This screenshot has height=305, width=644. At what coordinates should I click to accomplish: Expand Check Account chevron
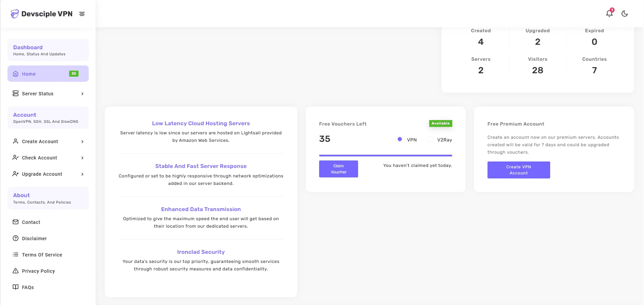click(x=82, y=158)
